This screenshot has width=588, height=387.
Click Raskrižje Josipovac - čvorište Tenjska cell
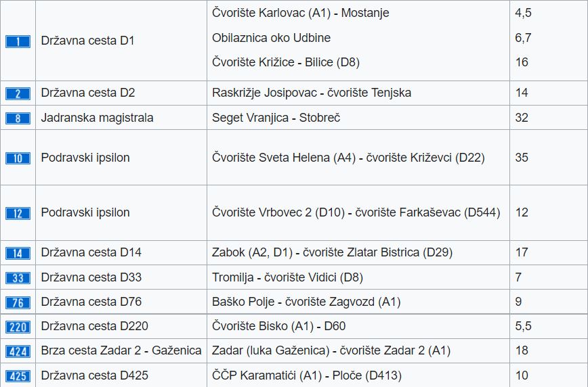311,93
